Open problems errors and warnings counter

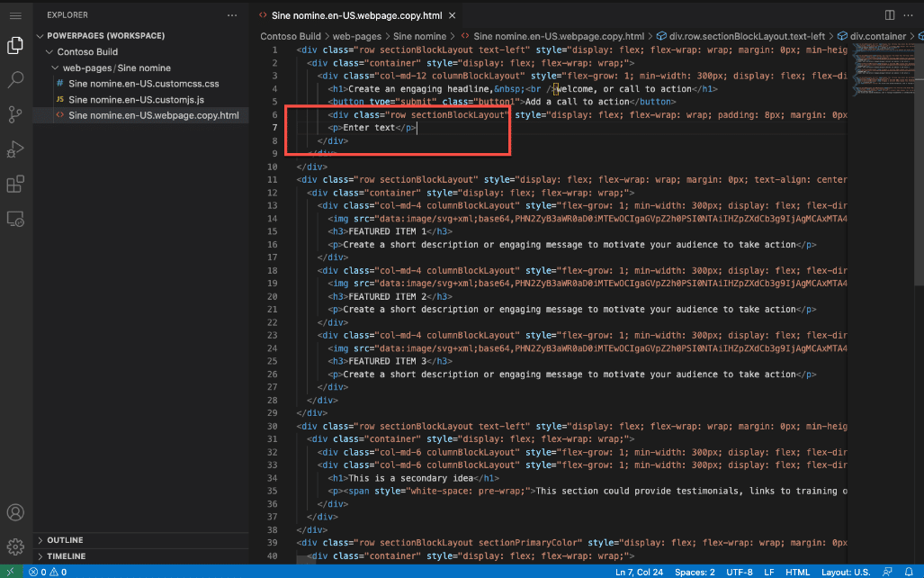click(48, 572)
